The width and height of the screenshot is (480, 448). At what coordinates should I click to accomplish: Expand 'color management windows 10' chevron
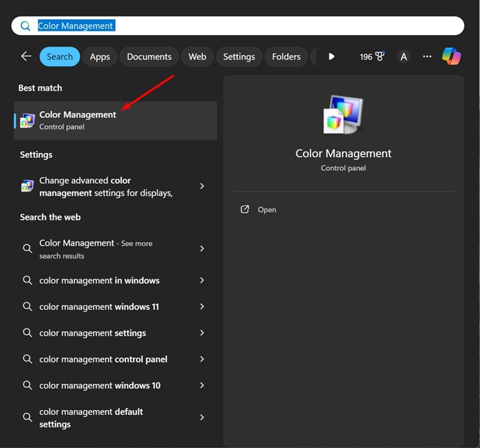(x=202, y=385)
